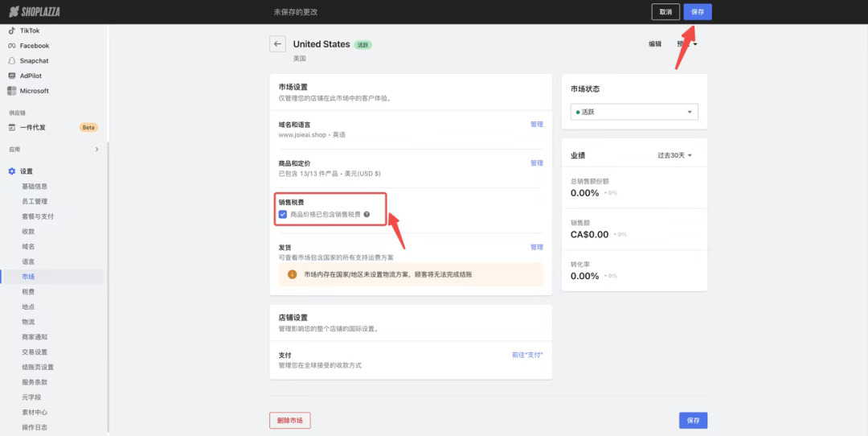Open 税费 in settings menu
This screenshot has width=868, height=436.
pyautogui.click(x=28, y=292)
